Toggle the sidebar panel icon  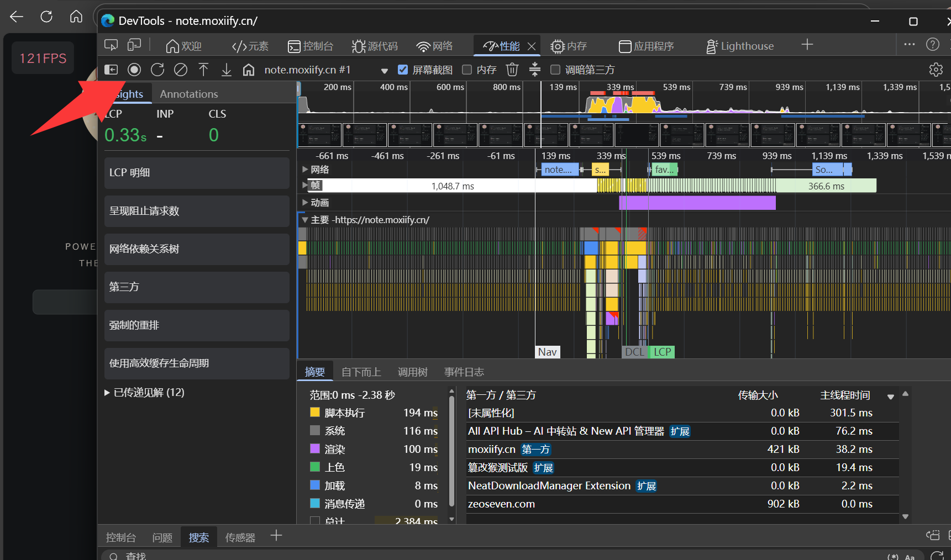point(111,70)
